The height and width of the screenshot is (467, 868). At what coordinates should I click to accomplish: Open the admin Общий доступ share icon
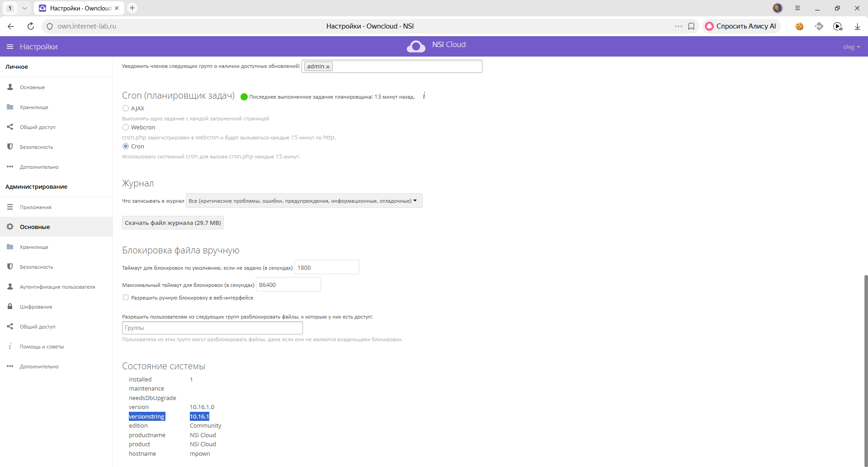point(10,327)
